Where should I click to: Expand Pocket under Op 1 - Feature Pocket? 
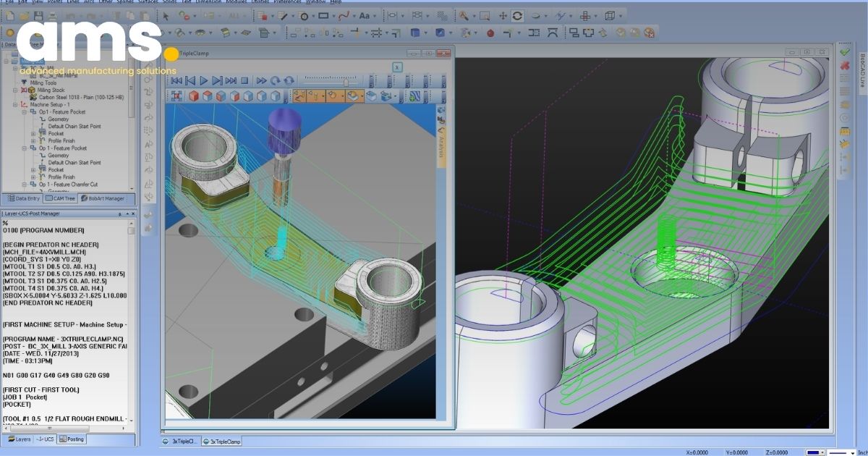(33, 134)
